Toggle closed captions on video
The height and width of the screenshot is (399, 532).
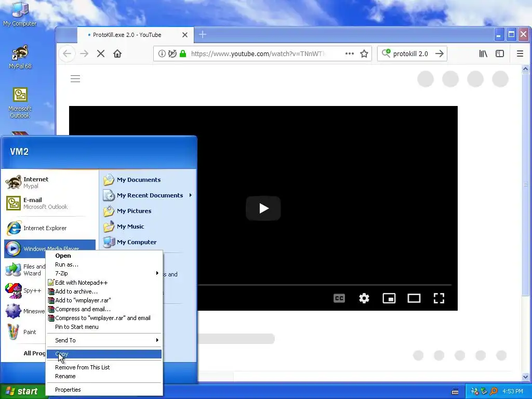[x=339, y=298]
